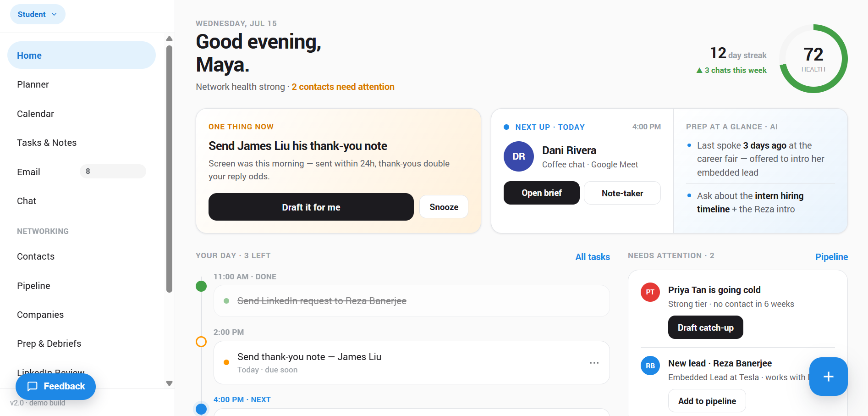Click 2 contacts need attention link

343,87
